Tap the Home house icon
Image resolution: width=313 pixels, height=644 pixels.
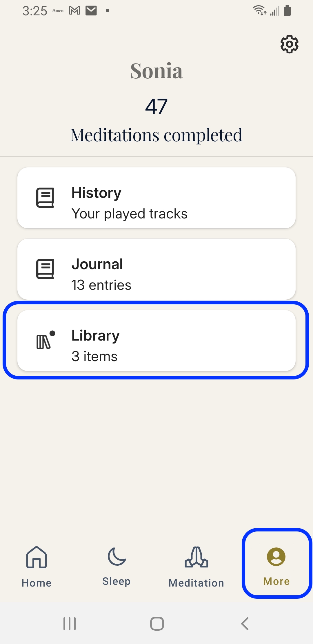click(37, 557)
